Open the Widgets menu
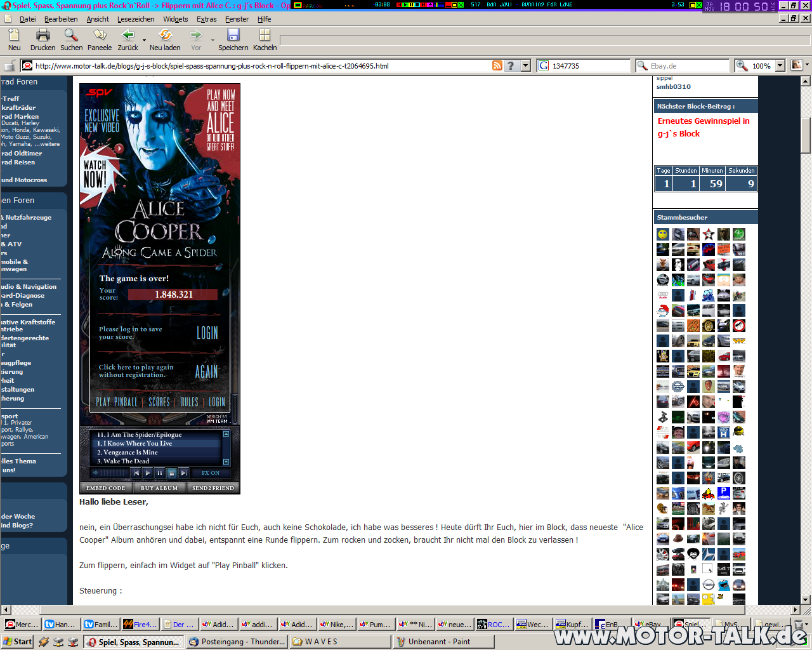 coord(176,19)
